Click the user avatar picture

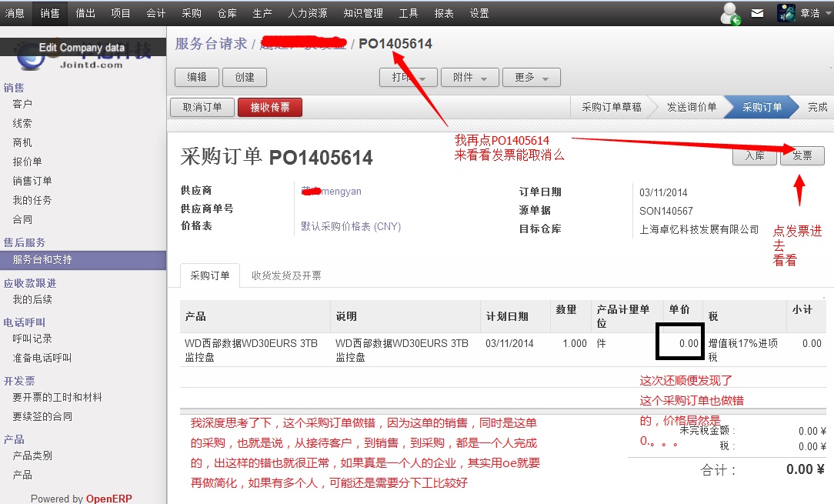coord(786,13)
